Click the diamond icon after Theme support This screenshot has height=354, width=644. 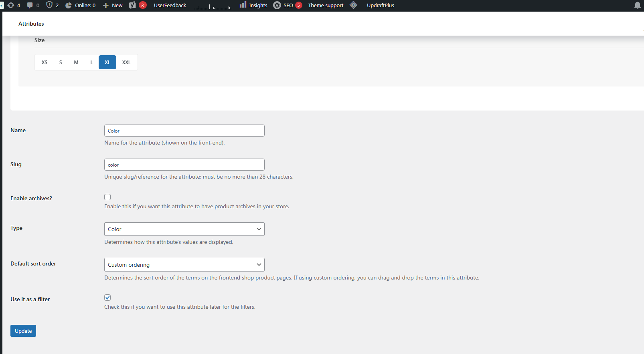353,5
